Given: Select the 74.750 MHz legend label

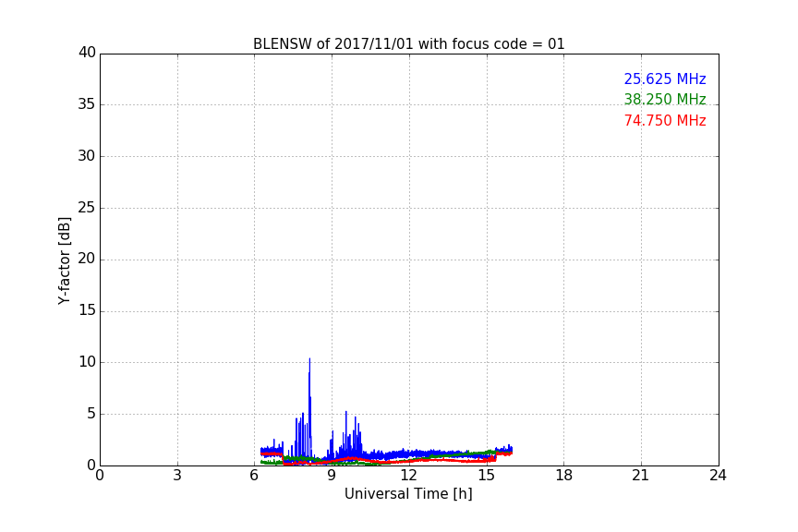Looking at the screenshot, I should pyautogui.click(x=665, y=121).
